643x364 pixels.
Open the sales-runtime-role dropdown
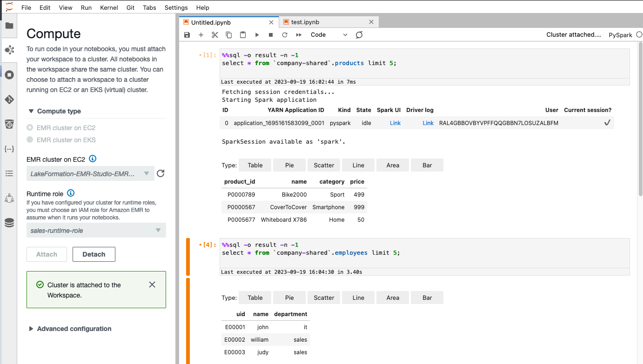pyautogui.click(x=96, y=230)
